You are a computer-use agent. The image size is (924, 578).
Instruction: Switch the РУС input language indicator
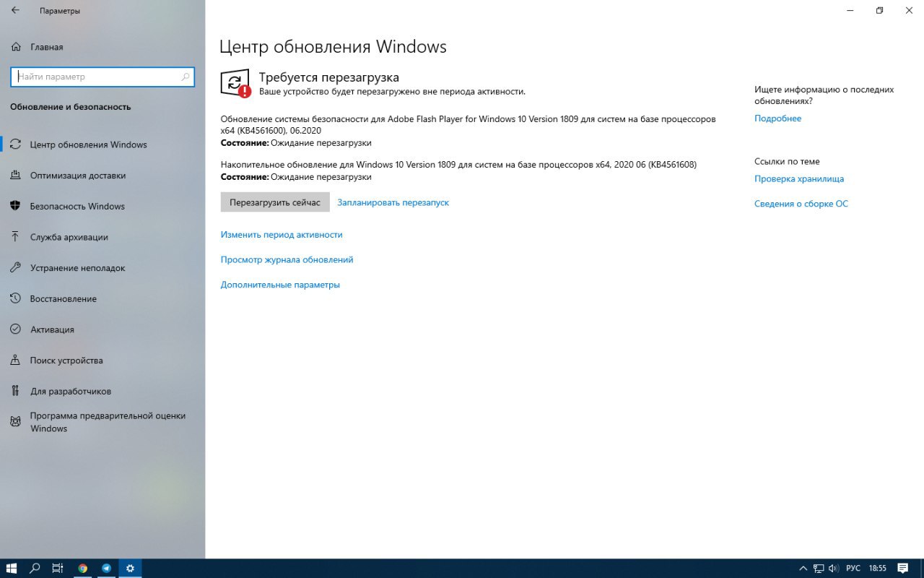tap(853, 569)
